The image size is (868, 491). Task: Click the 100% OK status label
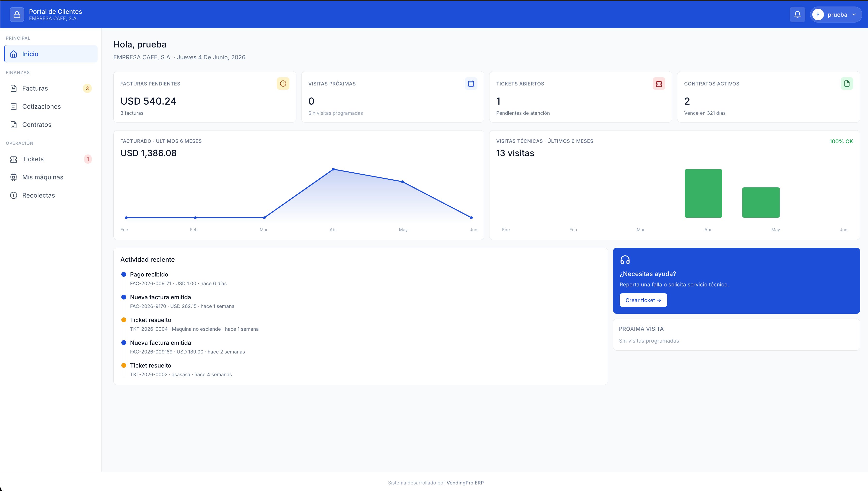841,142
